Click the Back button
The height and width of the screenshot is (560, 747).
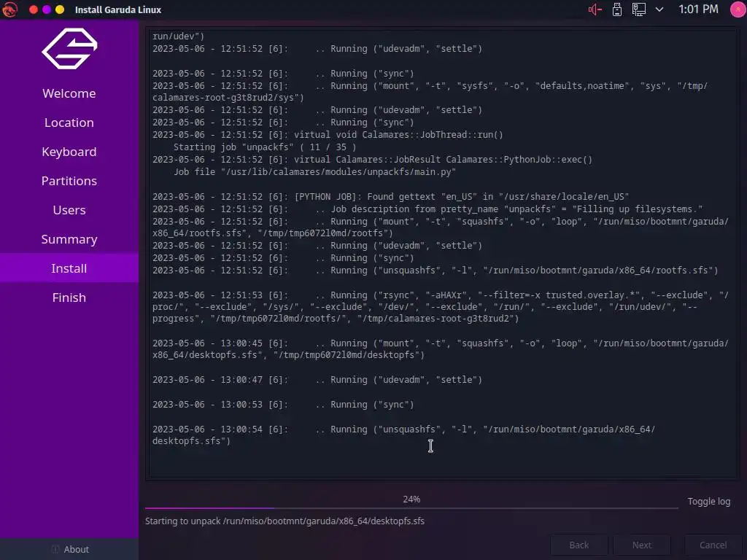tap(578, 545)
